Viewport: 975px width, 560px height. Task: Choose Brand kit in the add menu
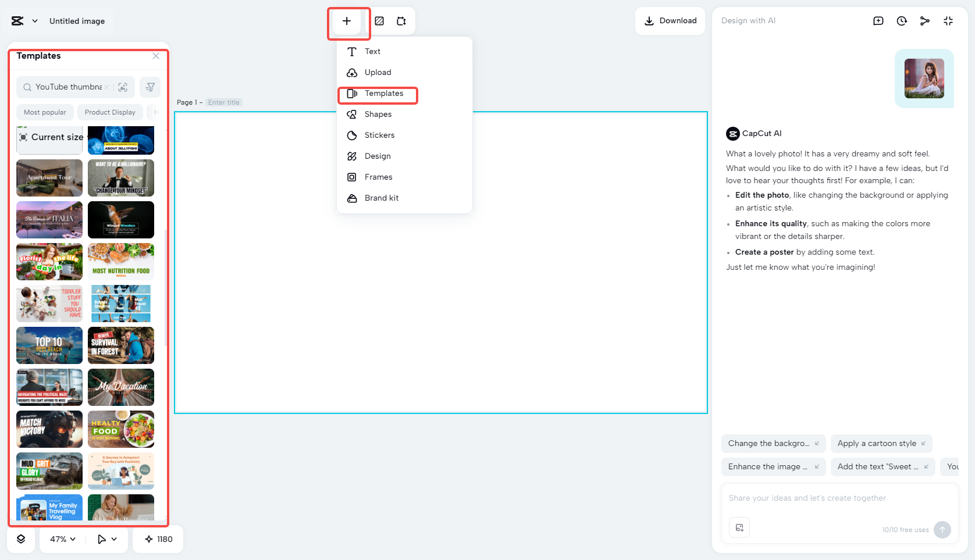point(382,198)
